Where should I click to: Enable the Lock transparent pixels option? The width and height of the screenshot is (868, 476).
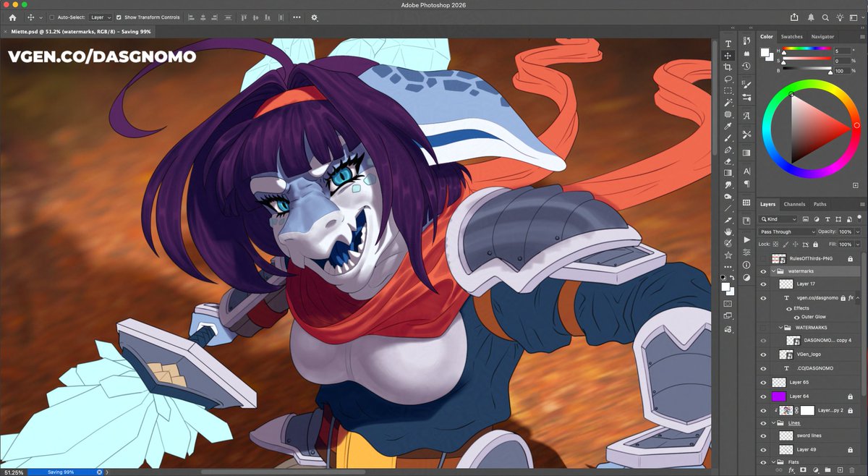pyautogui.click(x=775, y=245)
